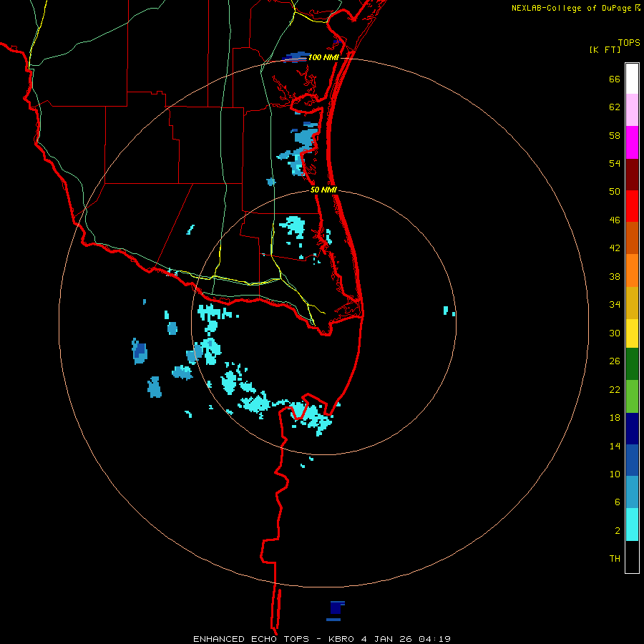Click the "[K FT]" units label
Screen dimensions: 644x644
(x=605, y=50)
